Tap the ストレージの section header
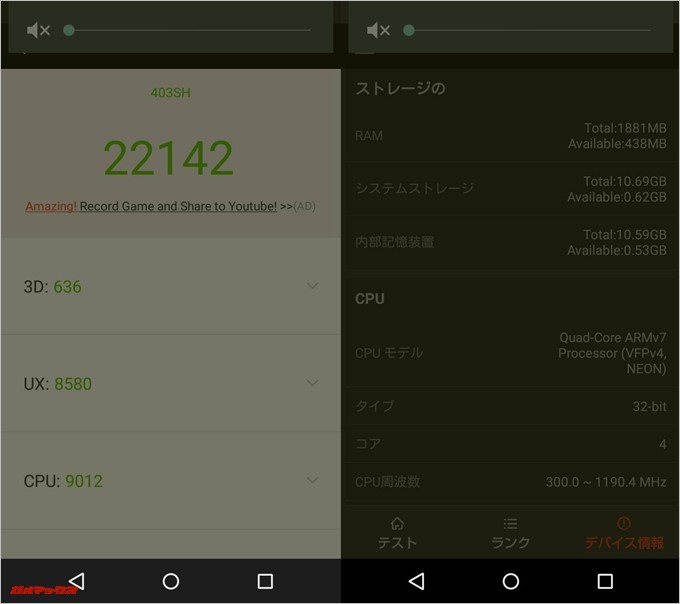Image resolution: width=680 pixels, height=604 pixels. coord(400,88)
